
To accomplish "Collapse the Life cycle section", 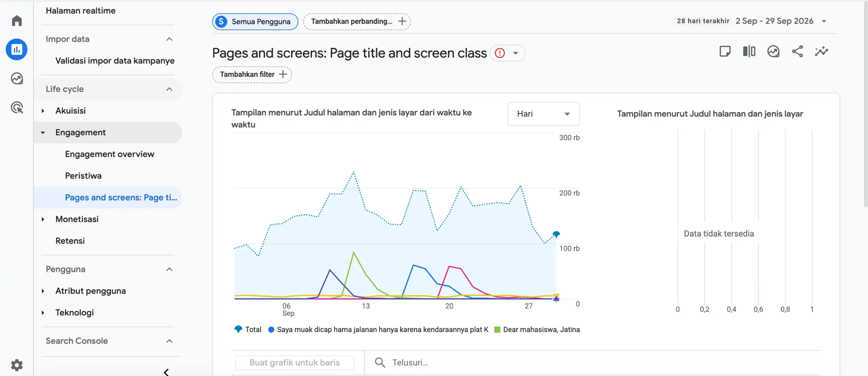I will click(170, 89).
